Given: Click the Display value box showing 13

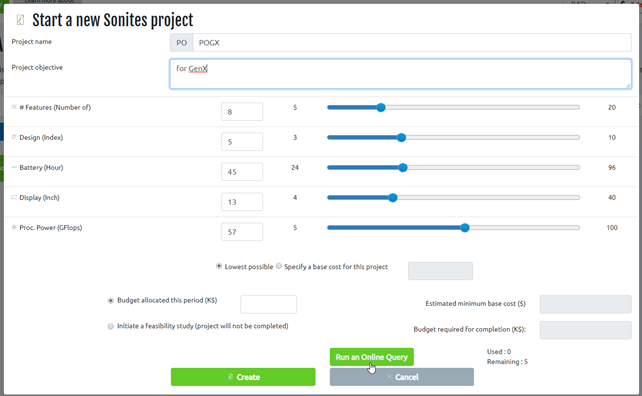Looking at the screenshot, I should (x=242, y=202).
